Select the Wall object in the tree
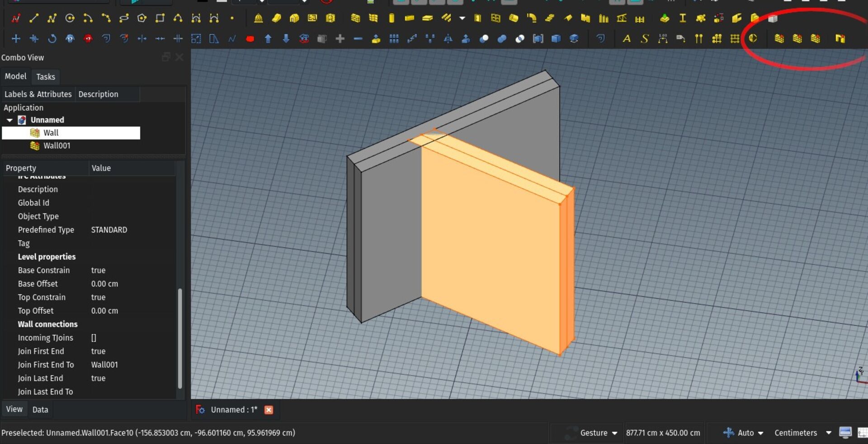This screenshot has height=444, width=868. (x=71, y=133)
